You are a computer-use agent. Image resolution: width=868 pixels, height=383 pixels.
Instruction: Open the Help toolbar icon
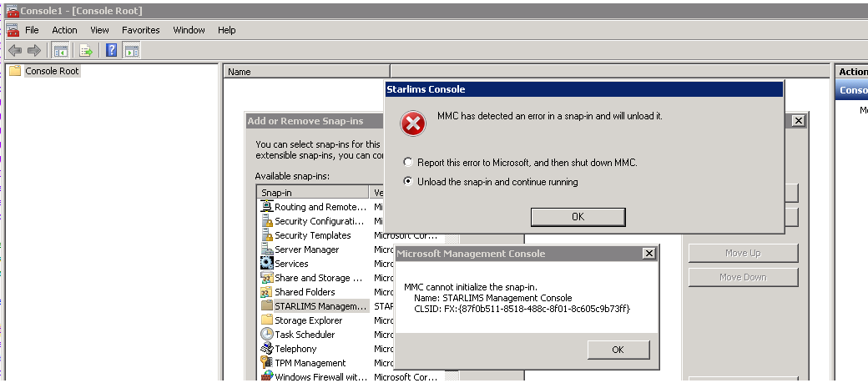(x=111, y=51)
